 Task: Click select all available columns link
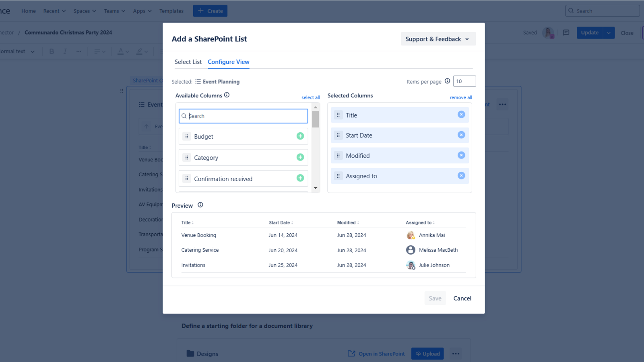pyautogui.click(x=311, y=97)
